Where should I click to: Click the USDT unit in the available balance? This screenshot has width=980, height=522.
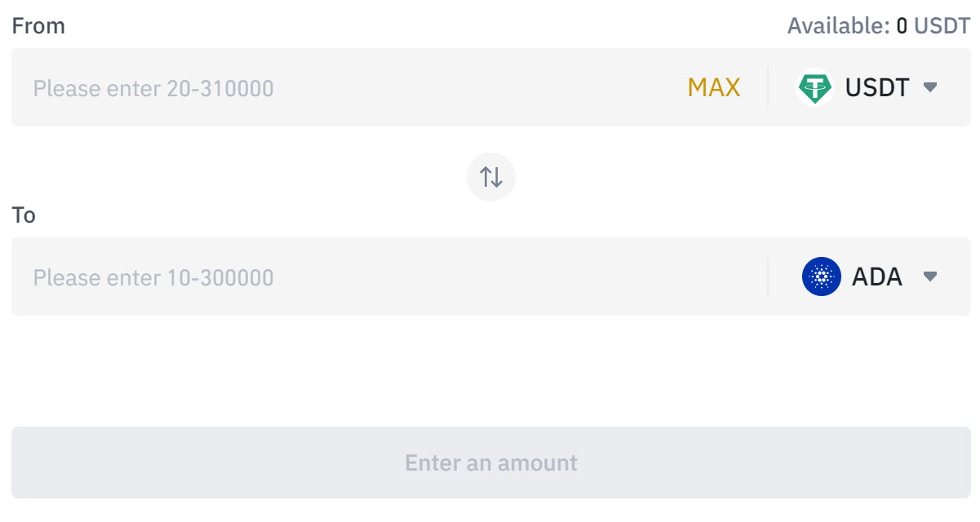pos(942,26)
